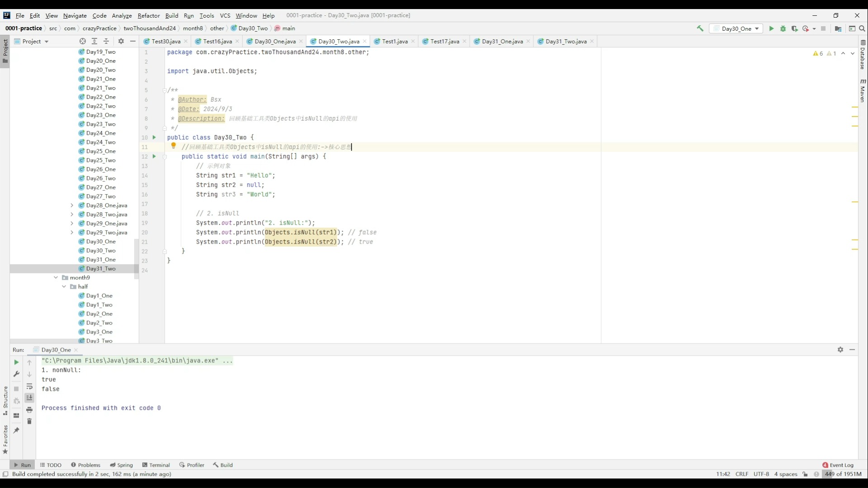Go to next highlighted error arrow

pos(853,53)
